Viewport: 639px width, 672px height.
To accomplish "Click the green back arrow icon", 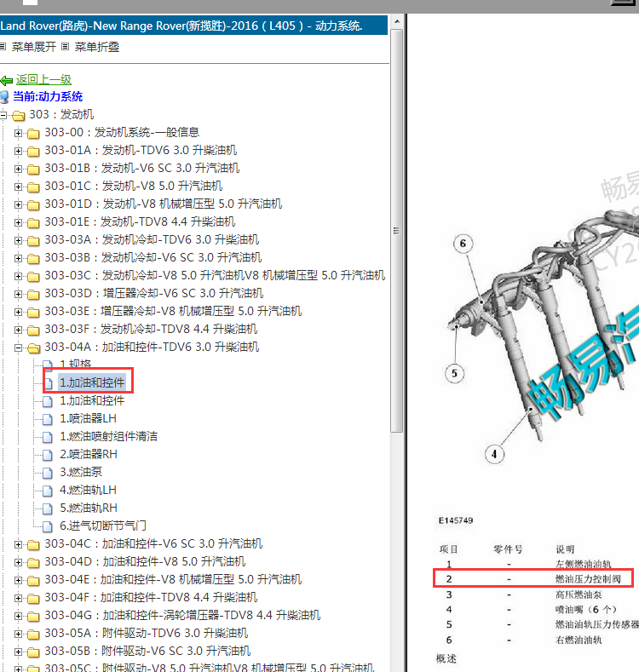I will coord(7,80).
